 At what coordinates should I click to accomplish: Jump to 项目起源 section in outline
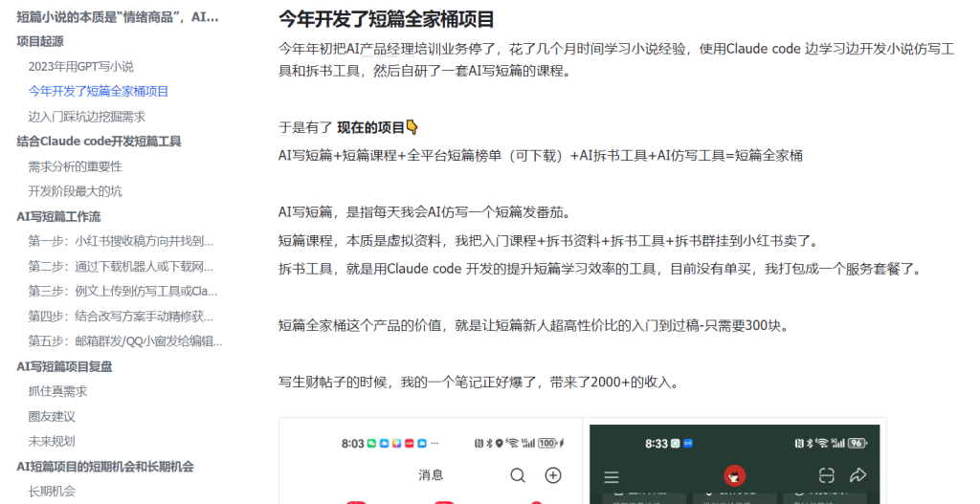[40, 41]
